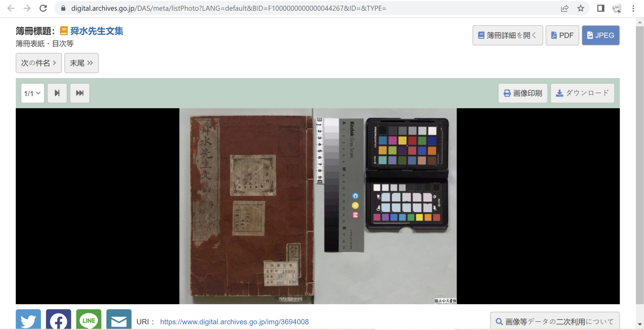Open the 1/1 page selector dropdown
The width and height of the screenshot is (644, 330).
(33, 93)
